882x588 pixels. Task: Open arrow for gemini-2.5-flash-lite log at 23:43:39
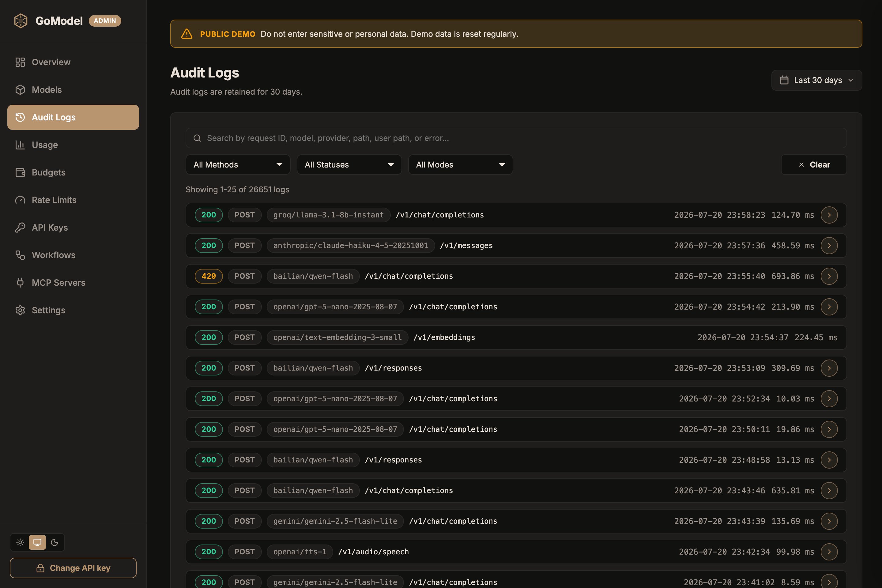point(829,521)
